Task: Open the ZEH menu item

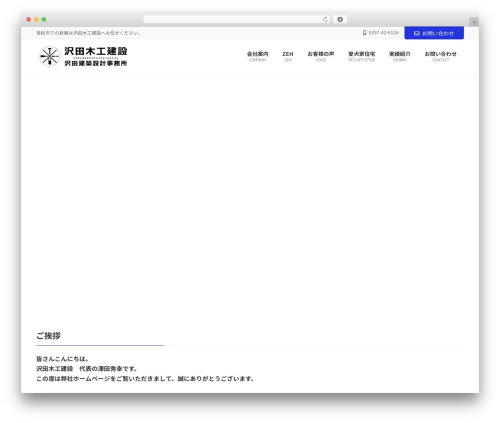Action: click(x=288, y=56)
